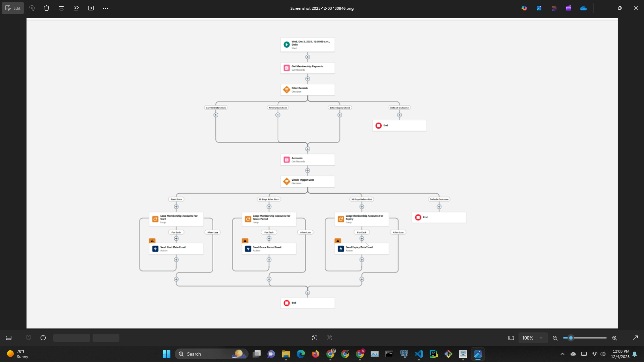Toggle the file info panel icon

pyautogui.click(x=43, y=338)
